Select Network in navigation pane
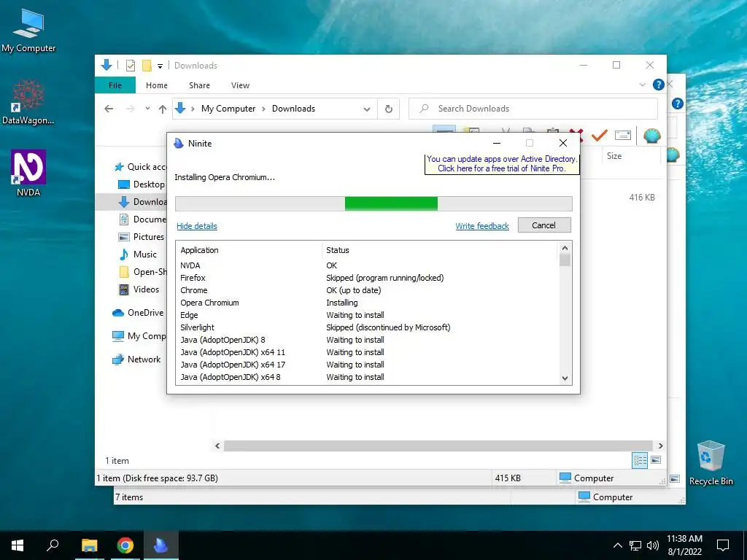This screenshot has height=560, width=747. [136, 359]
